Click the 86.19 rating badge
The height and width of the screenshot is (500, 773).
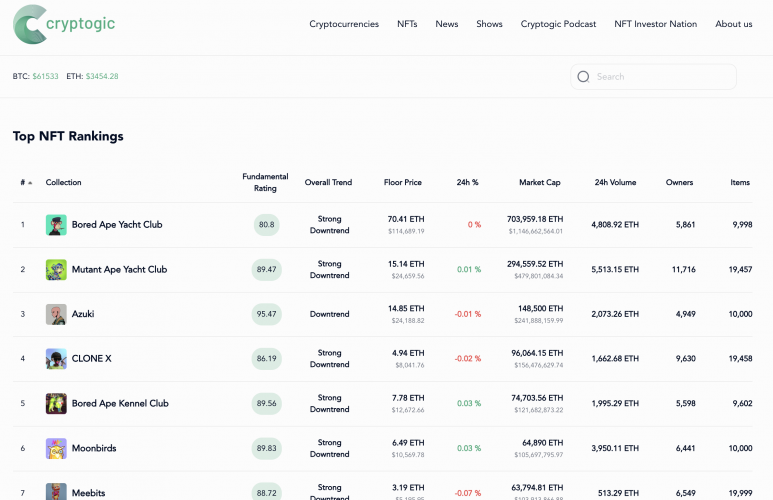tap(267, 358)
